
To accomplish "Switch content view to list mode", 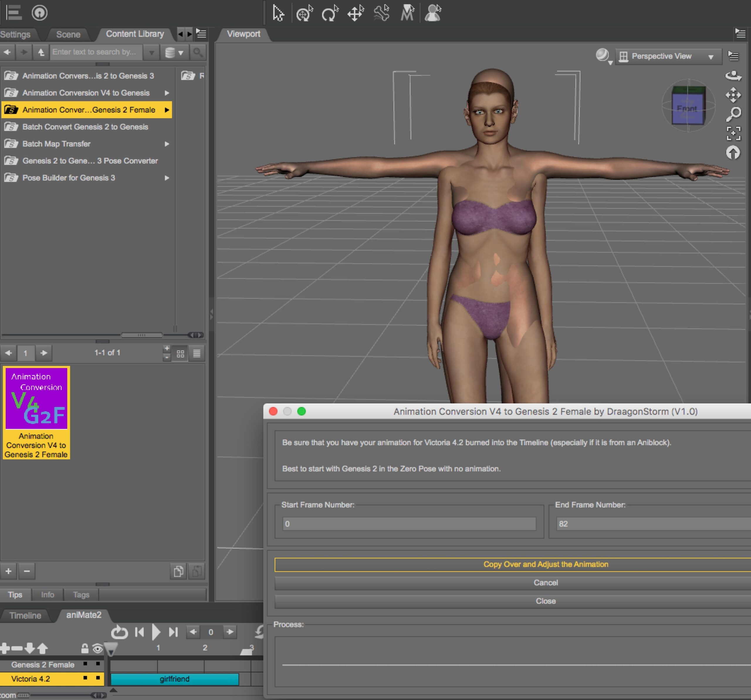I will click(197, 354).
